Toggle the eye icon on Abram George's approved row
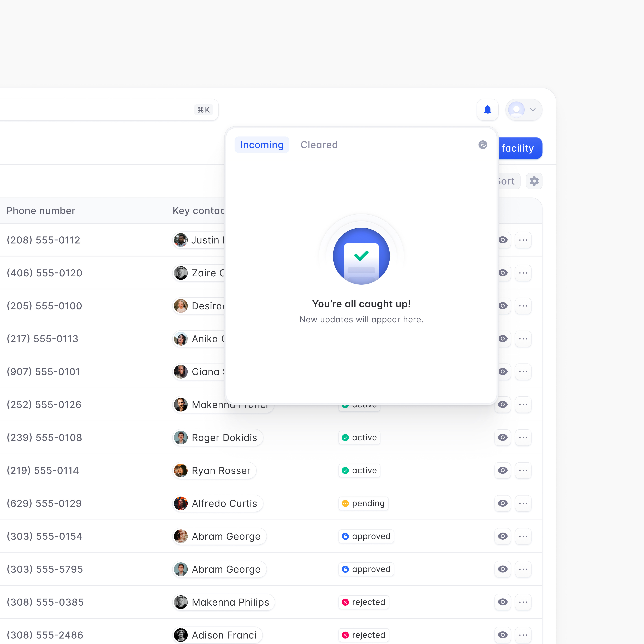The image size is (644, 644). coord(502,536)
